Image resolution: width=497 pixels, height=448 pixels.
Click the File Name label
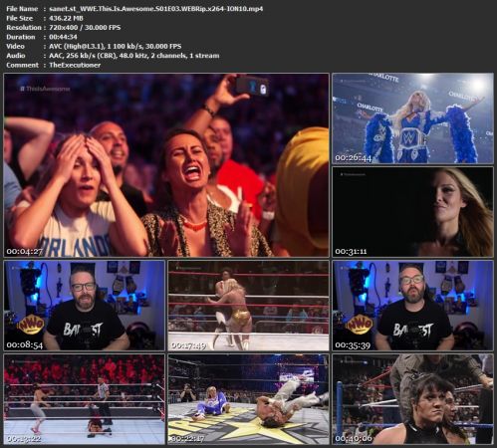(22, 9)
